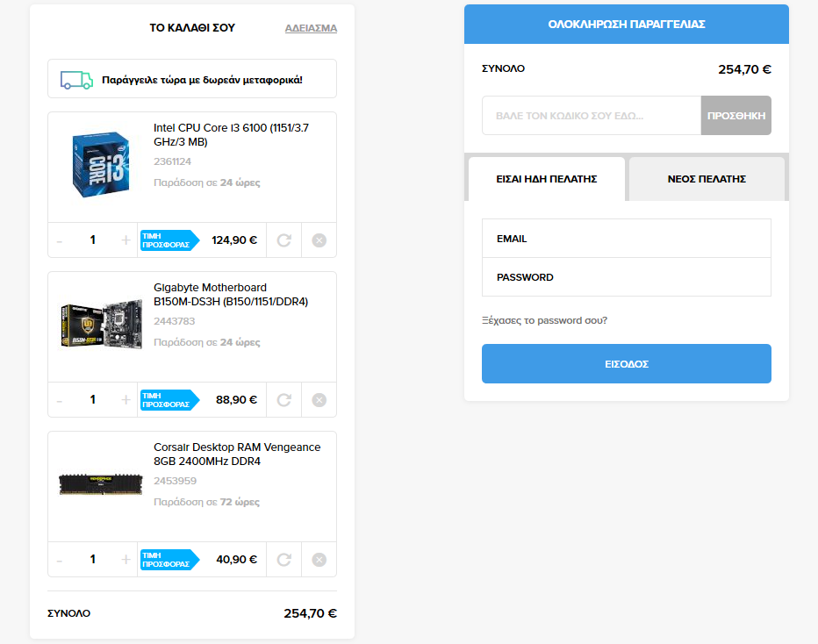818x644 pixels.
Task: Decrease quantity of Intel CPU Core i3
Action: (x=60, y=241)
